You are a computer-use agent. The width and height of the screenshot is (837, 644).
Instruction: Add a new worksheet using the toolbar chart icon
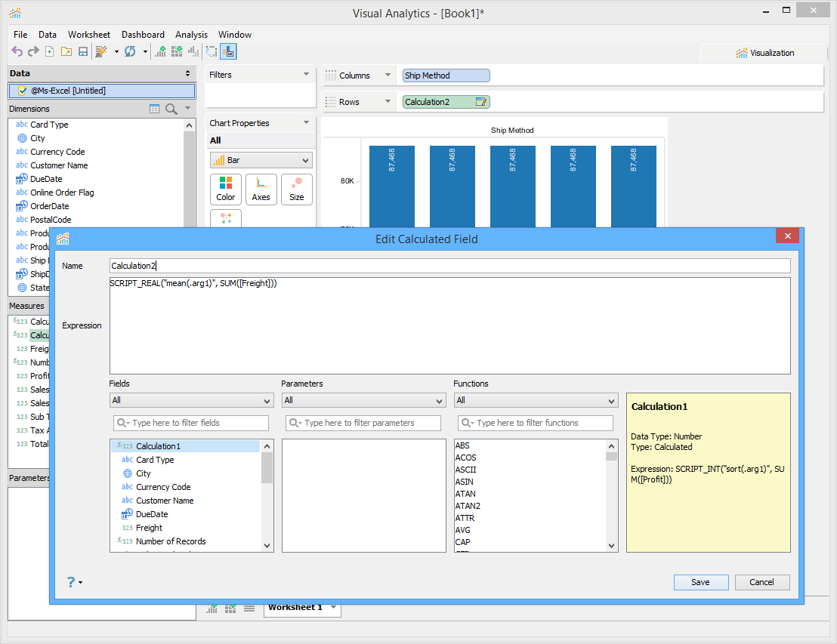[160, 51]
